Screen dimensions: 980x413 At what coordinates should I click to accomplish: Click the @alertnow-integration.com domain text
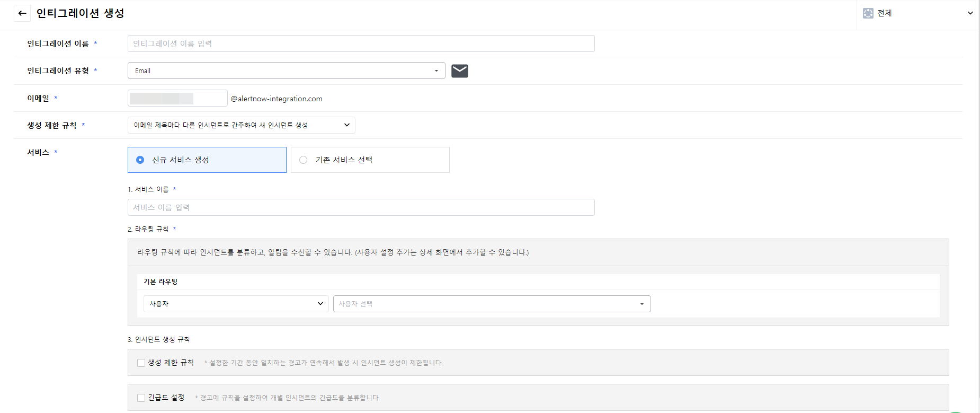click(x=277, y=99)
